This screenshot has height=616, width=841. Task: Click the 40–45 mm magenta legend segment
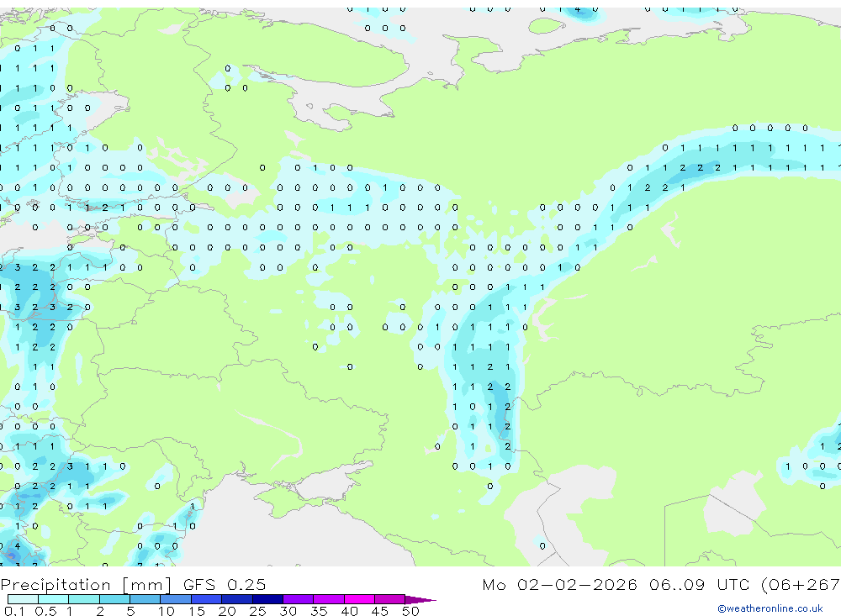pyautogui.click(x=359, y=599)
